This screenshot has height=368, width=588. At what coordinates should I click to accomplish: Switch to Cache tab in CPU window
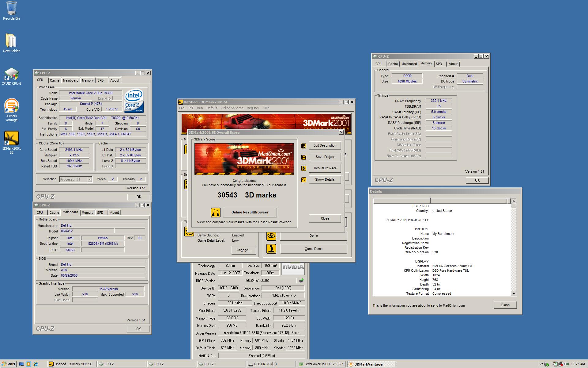point(55,80)
